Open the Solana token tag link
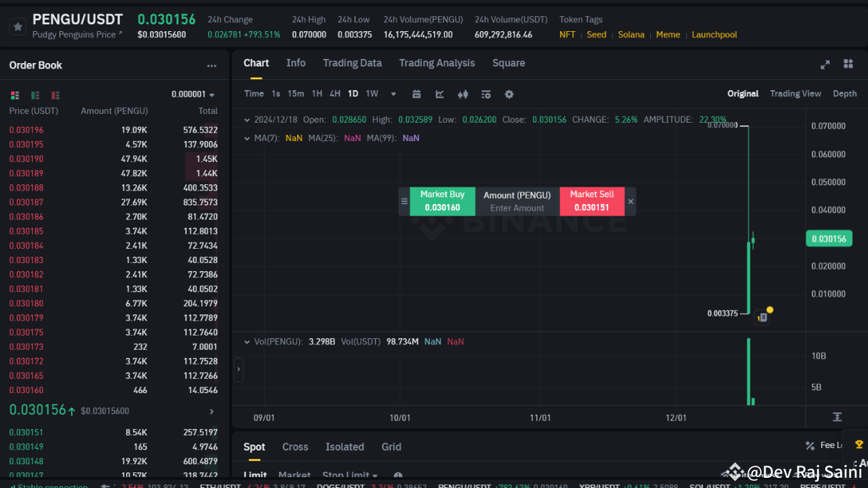Viewport: 868px width, 488px height. [631, 34]
